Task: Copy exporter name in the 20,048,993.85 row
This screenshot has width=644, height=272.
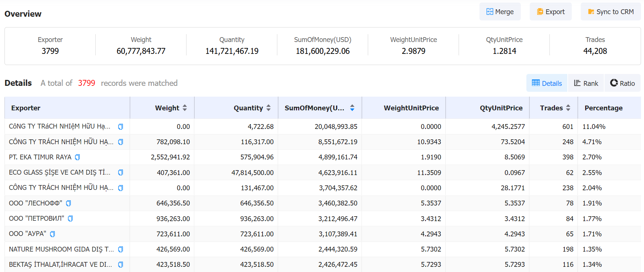Action: (x=121, y=127)
